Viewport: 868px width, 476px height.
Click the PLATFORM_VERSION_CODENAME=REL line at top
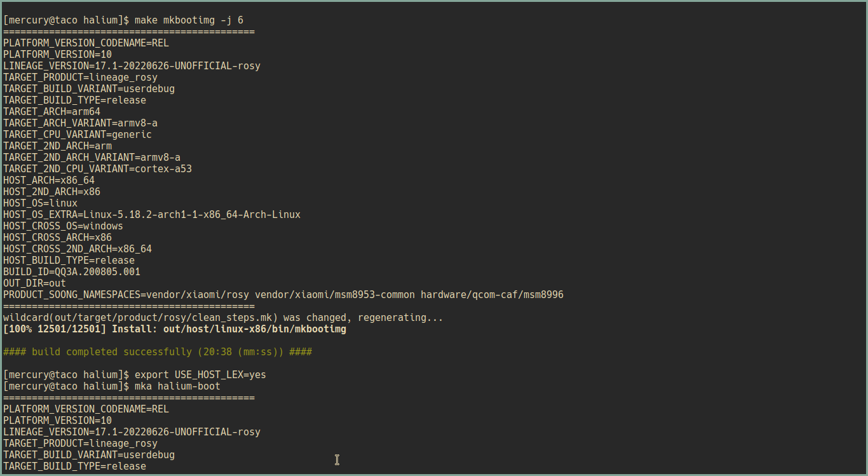pos(86,43)
